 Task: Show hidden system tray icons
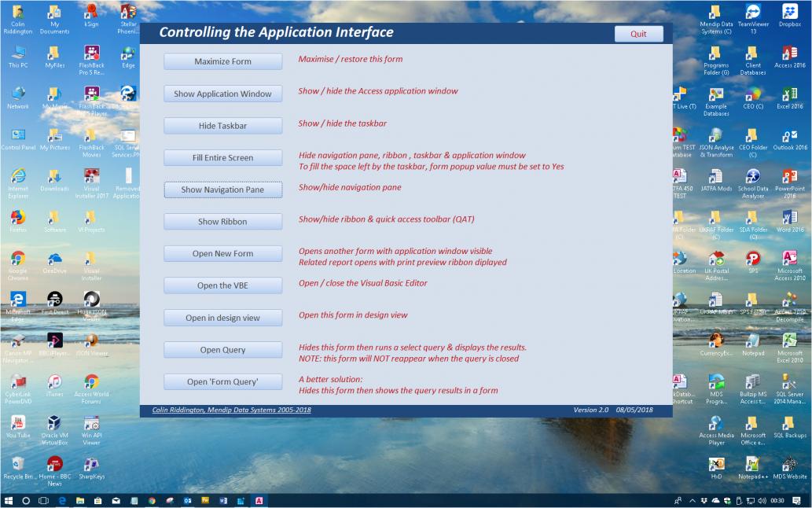click(x=693, y=501)
